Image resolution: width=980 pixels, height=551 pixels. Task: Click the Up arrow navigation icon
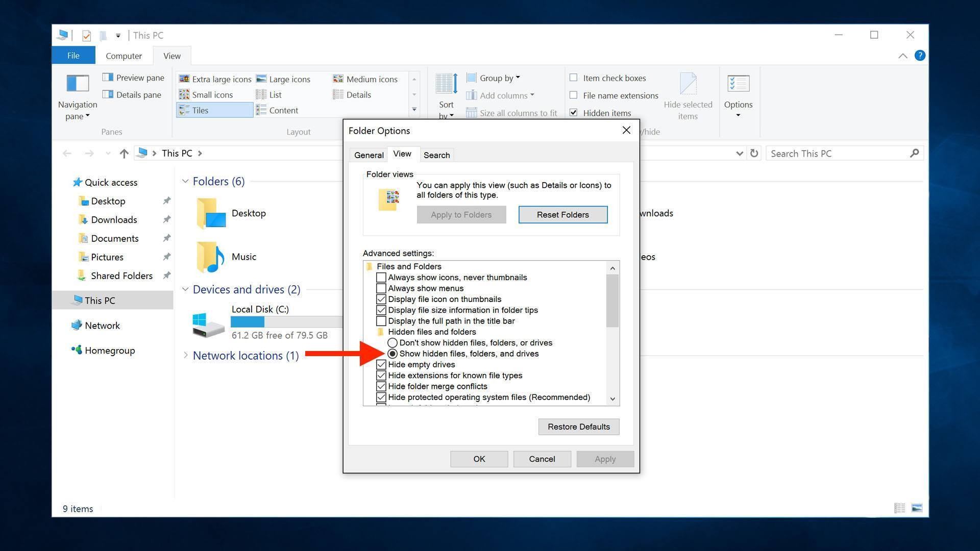click(124, 154)
